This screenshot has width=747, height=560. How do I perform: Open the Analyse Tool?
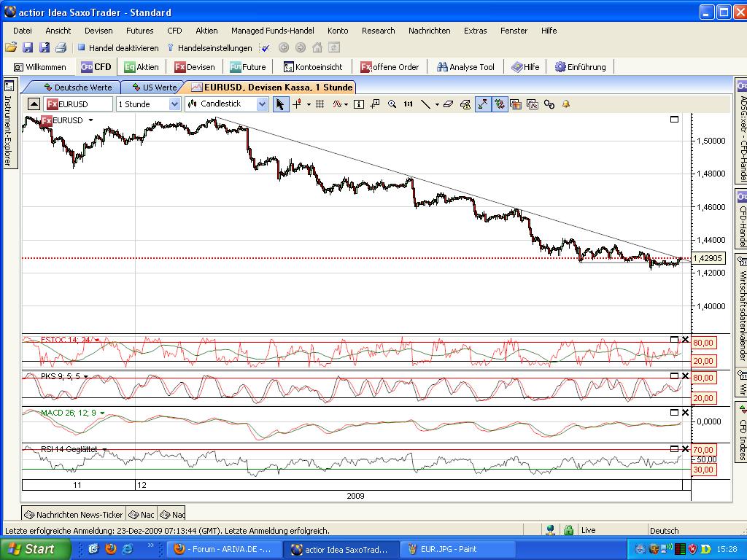465,66
